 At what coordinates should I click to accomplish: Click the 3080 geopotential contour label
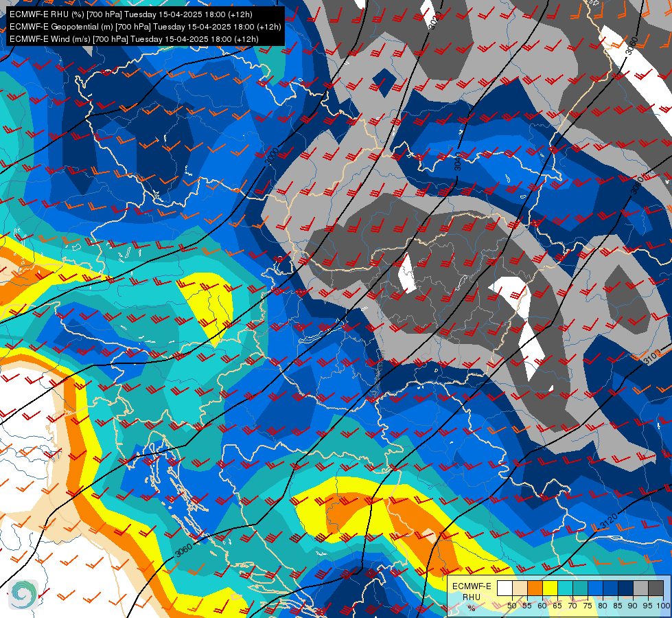[x=638, y=185]
